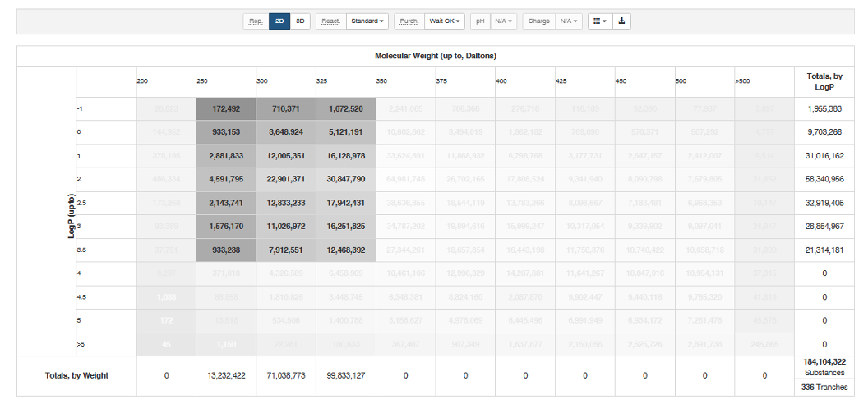
Task: Open the pH N/A dropdown
Action: 505,21
